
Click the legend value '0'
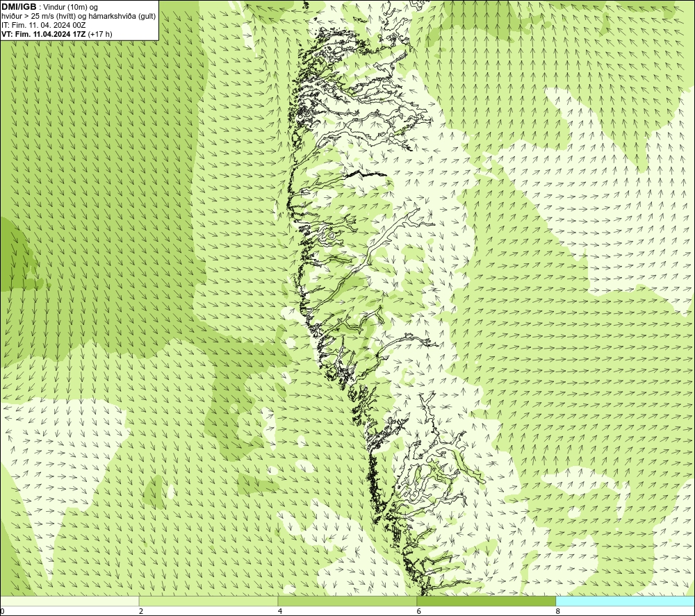(2, 612)
